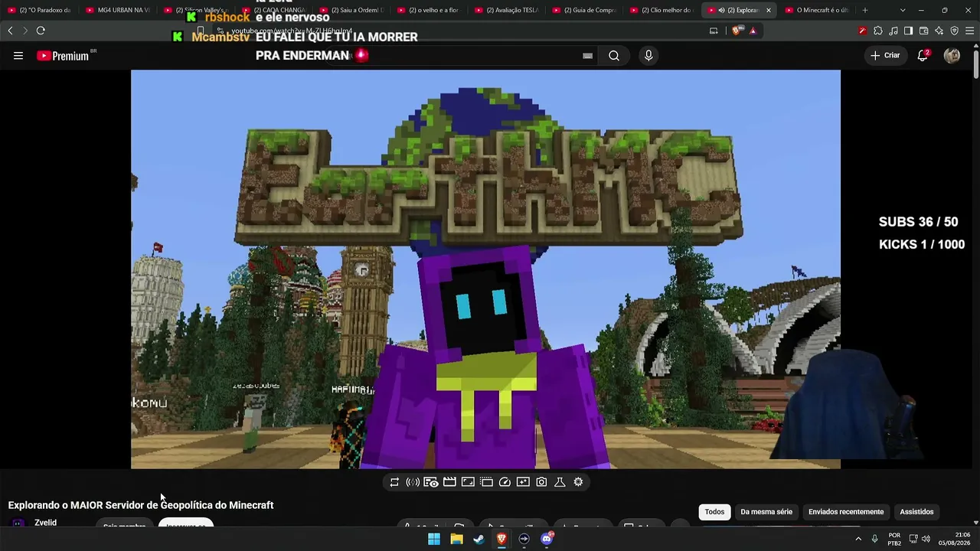This screenshot has width=980, height=551.
Task: Open the account avatar menu
Action: [952, 55]
